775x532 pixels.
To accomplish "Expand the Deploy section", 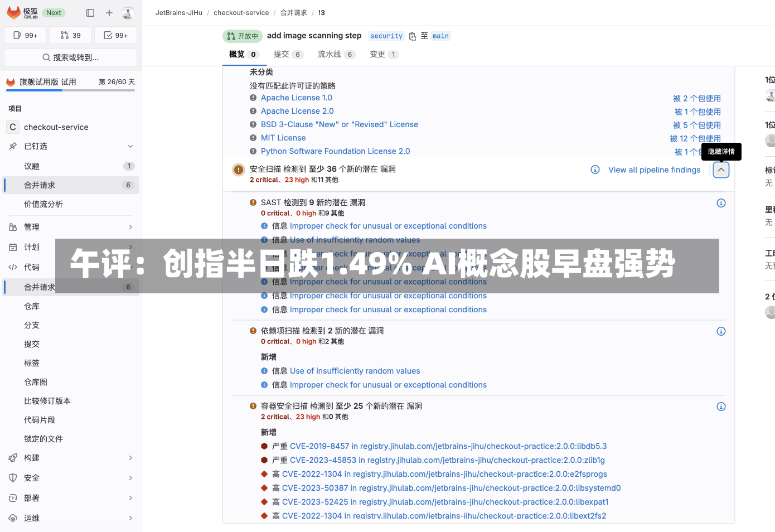I will pyautogui.click(x=70, y=498).
